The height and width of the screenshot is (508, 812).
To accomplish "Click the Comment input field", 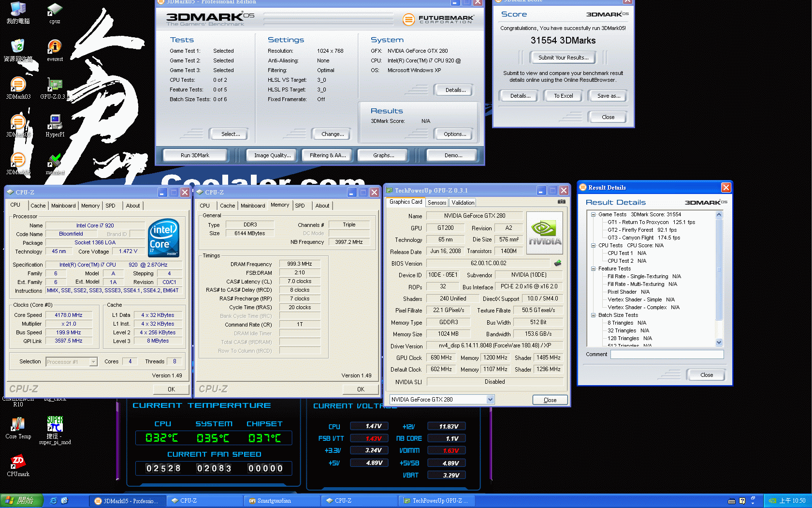I will click(667, 354).
